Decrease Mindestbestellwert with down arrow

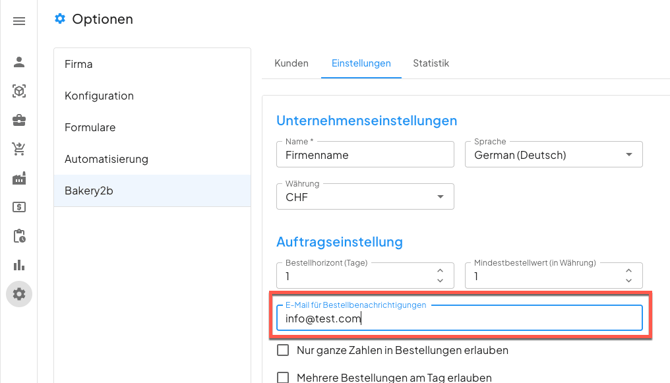tap(629, 281)
